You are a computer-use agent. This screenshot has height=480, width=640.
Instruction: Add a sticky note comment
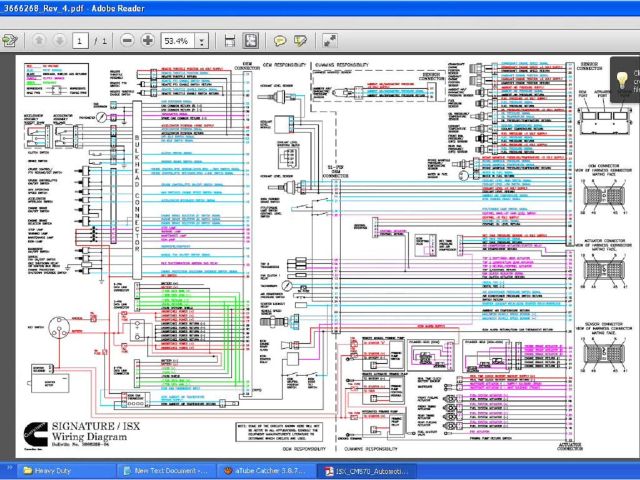pyautogui.click(x=280, y=41)
